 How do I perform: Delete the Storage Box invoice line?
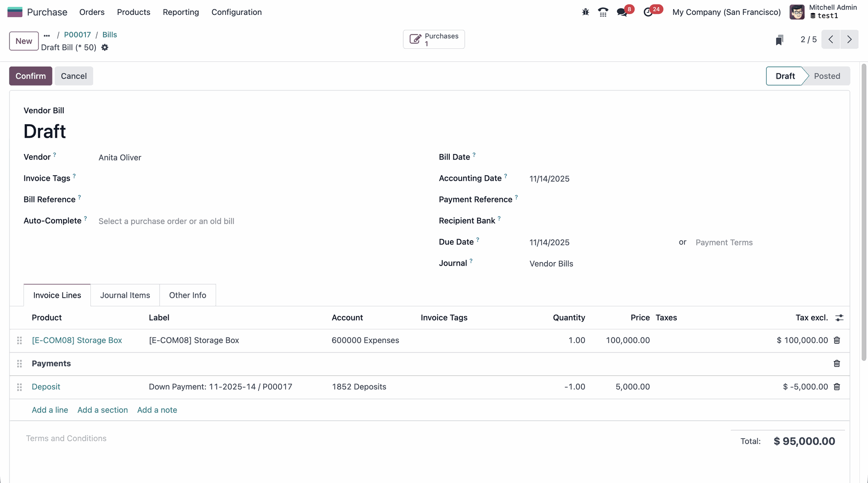(837, 340)
